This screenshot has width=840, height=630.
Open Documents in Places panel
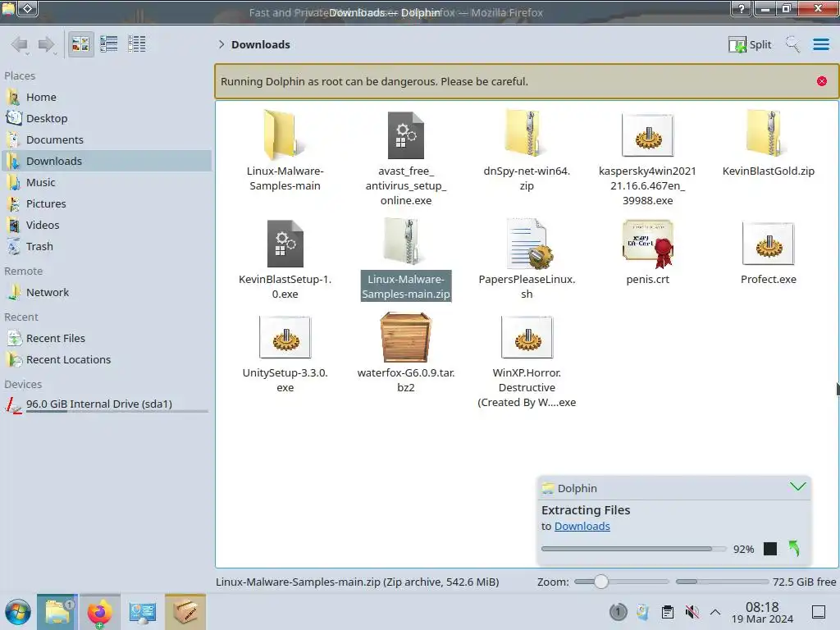coord(107,139)
